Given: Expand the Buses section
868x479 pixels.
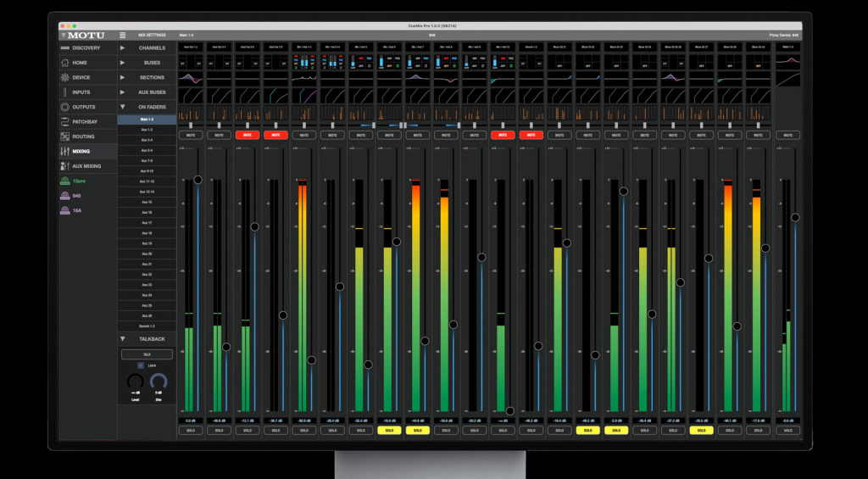Looking at the screenshot, I should tap(122, 63).
